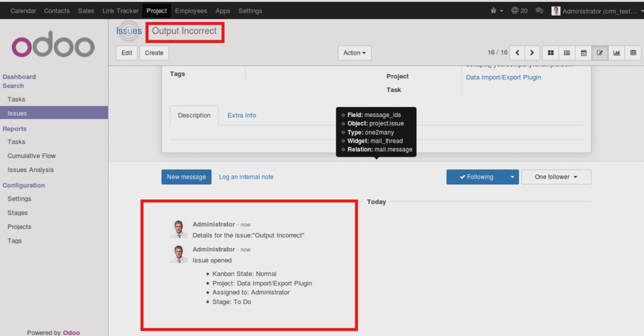Select the form view icon
Image resolution: width=644 pixels, height=336 pixels.
click(600, 53)
